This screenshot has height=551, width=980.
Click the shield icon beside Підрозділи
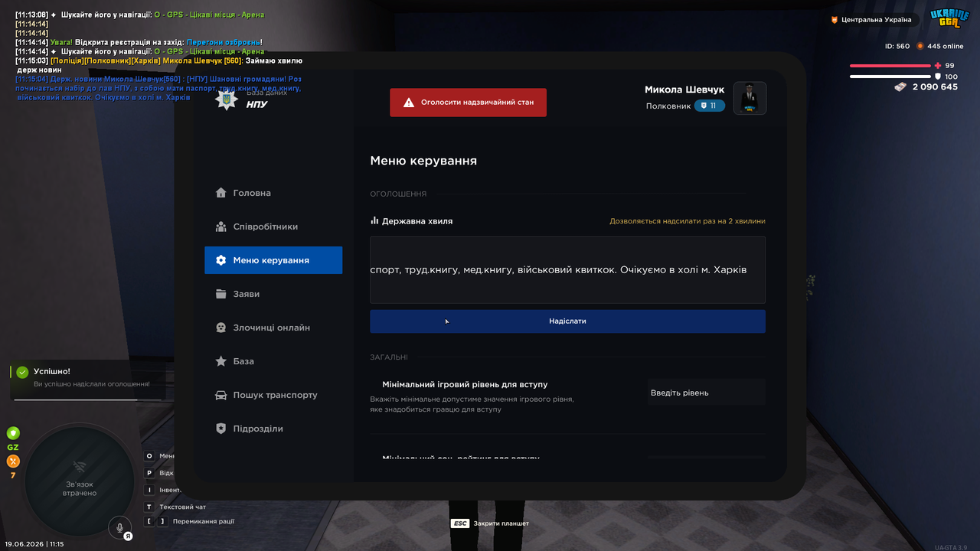[221, 429]
